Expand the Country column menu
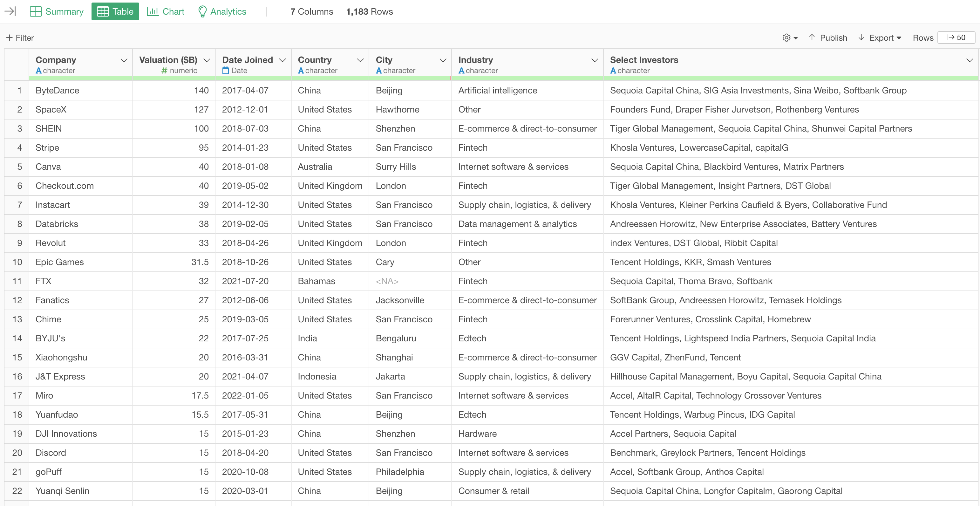 tap(360, 60)
